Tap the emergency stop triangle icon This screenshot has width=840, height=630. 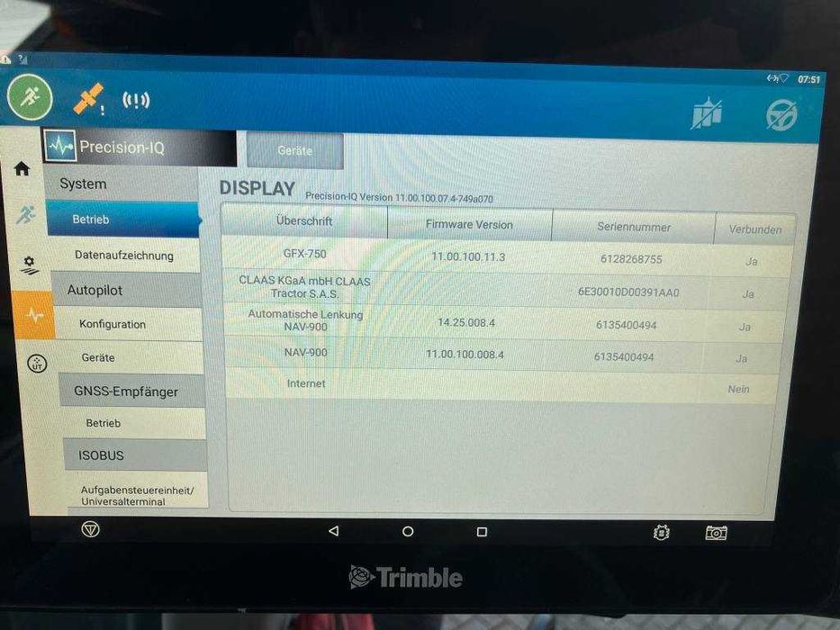click(91, 530)
